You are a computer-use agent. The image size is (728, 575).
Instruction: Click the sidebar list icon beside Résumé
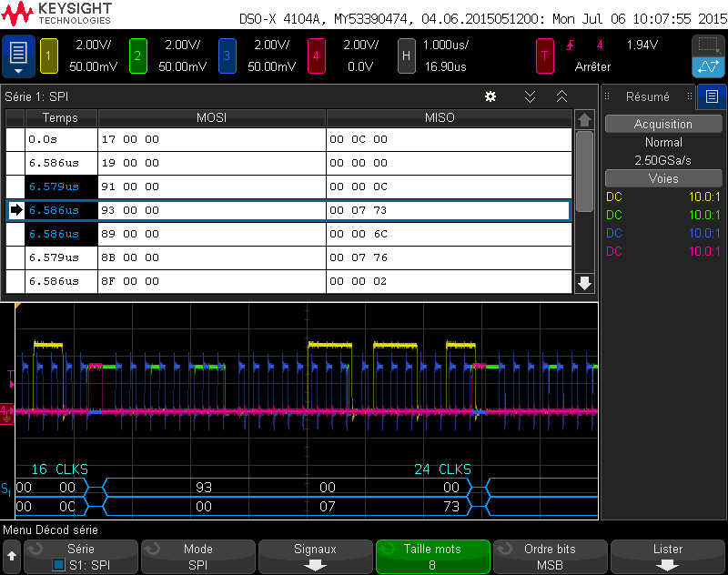[x=712, y=96]
